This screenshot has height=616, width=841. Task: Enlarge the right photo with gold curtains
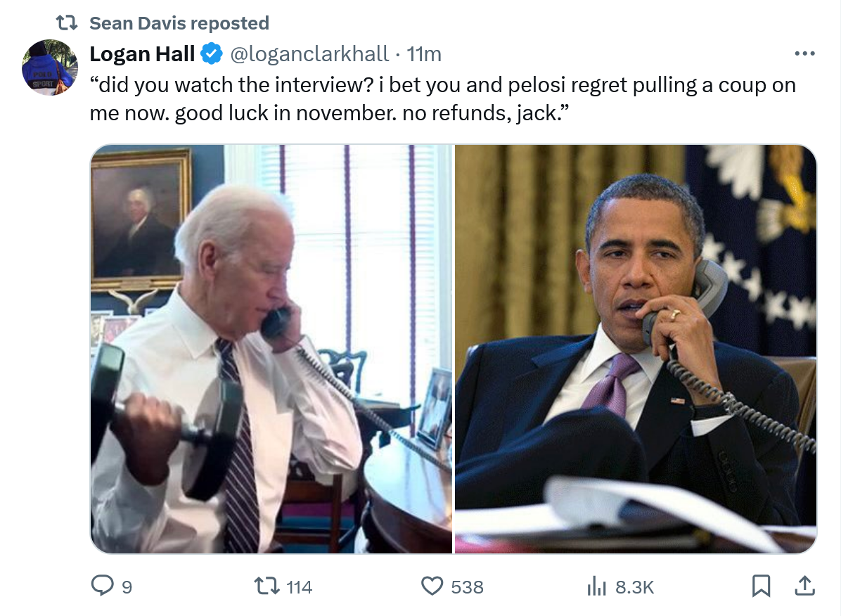coord(636,349)
